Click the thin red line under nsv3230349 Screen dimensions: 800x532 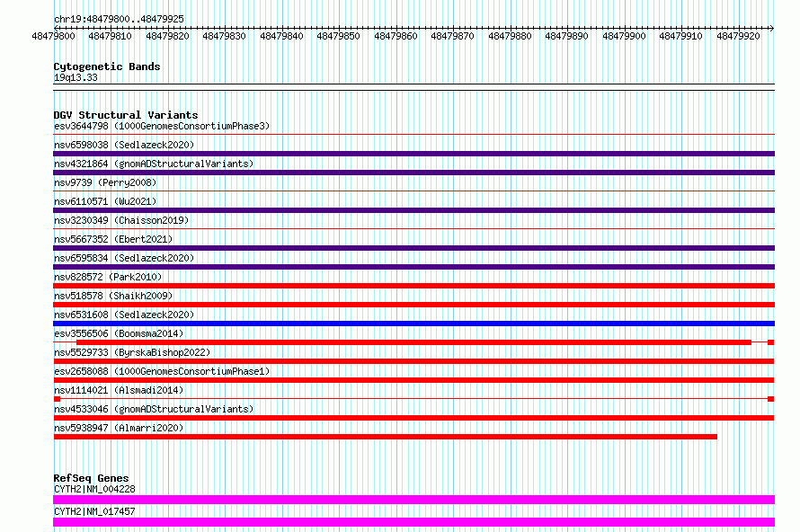pos(413,229)
